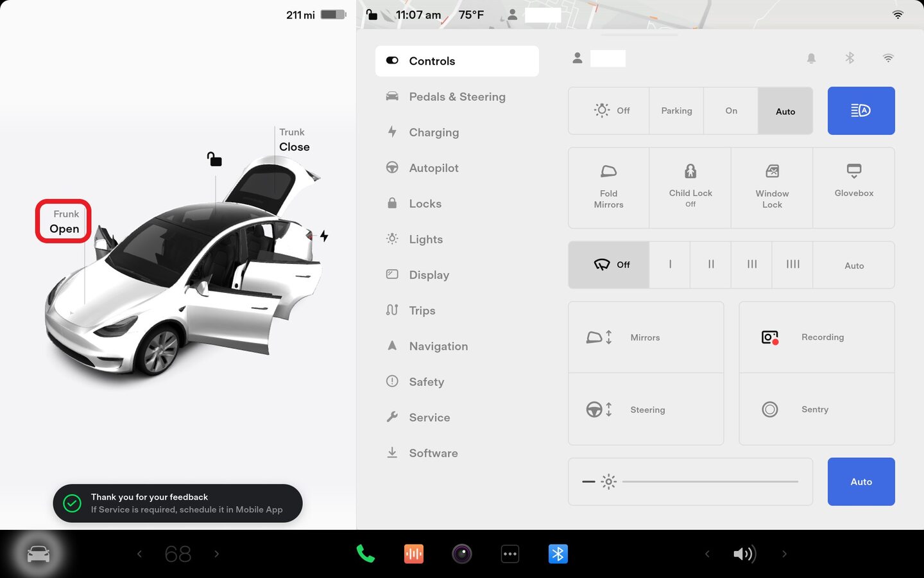Open the more apps ellipsis launcher
Image resolution: width=924 pixels, height=578 pixels.
pyautogui.click(x=510, y=554)
